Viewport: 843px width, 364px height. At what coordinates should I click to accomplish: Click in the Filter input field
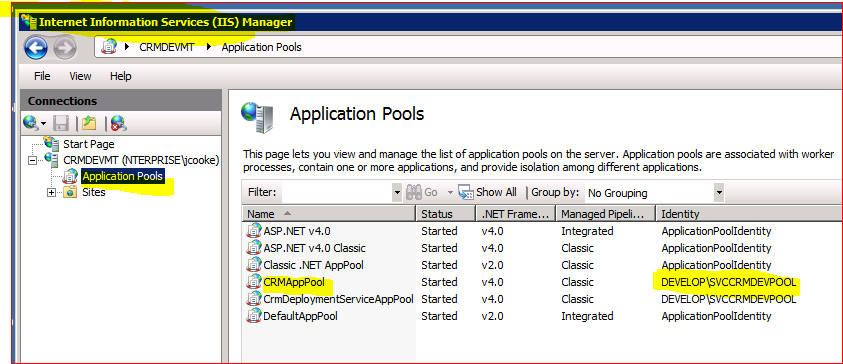point(337,192)
